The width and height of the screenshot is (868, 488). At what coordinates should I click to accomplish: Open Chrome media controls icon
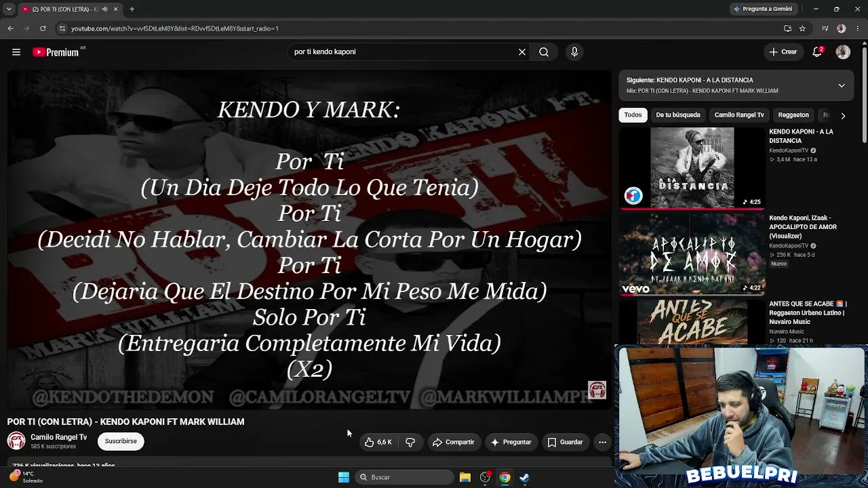[825, 28]
